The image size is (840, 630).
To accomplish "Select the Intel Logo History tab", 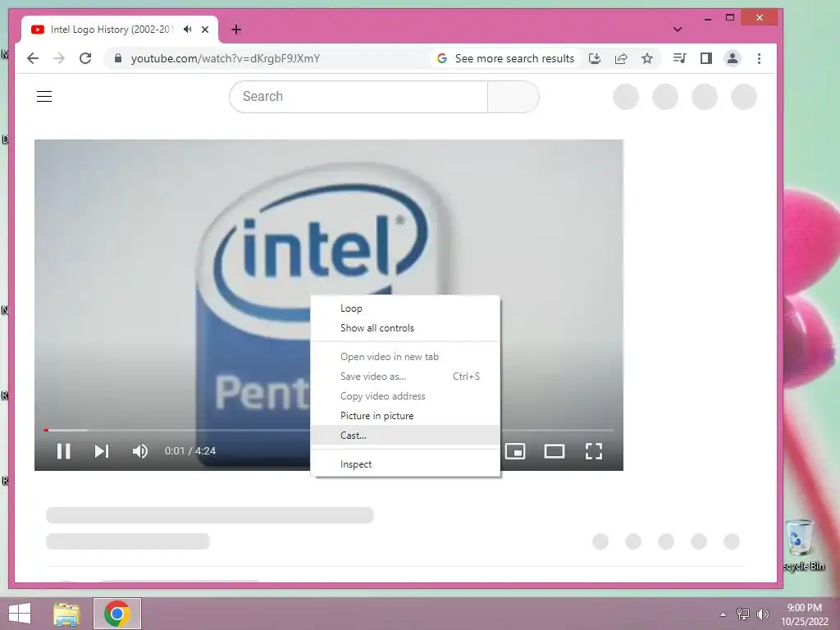I will click(x=112, y=30).
